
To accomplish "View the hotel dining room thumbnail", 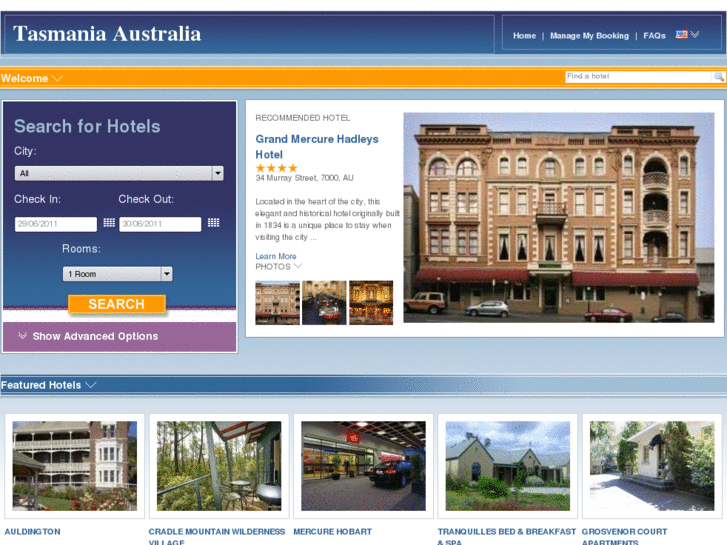I will (x=324, y=302).
